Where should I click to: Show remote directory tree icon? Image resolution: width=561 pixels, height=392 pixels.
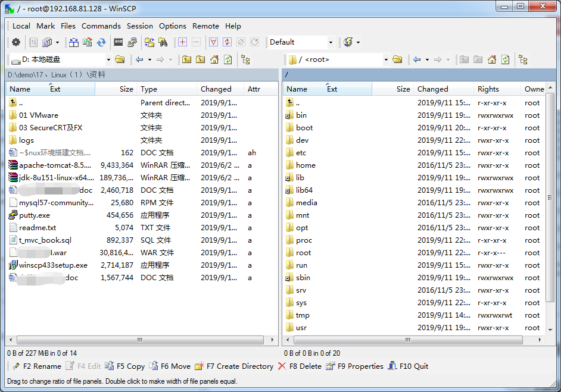coord(523,59)
